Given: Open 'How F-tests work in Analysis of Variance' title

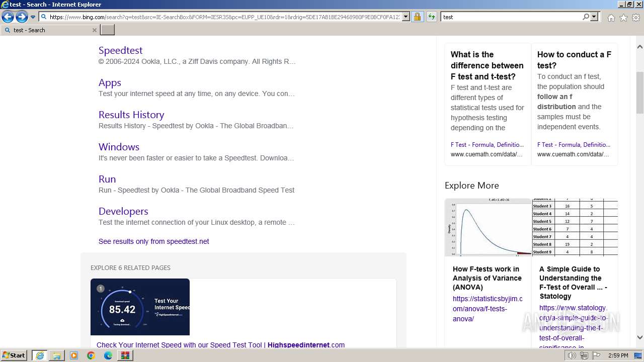Looking at the screenshot, I should tap(487, 278).
